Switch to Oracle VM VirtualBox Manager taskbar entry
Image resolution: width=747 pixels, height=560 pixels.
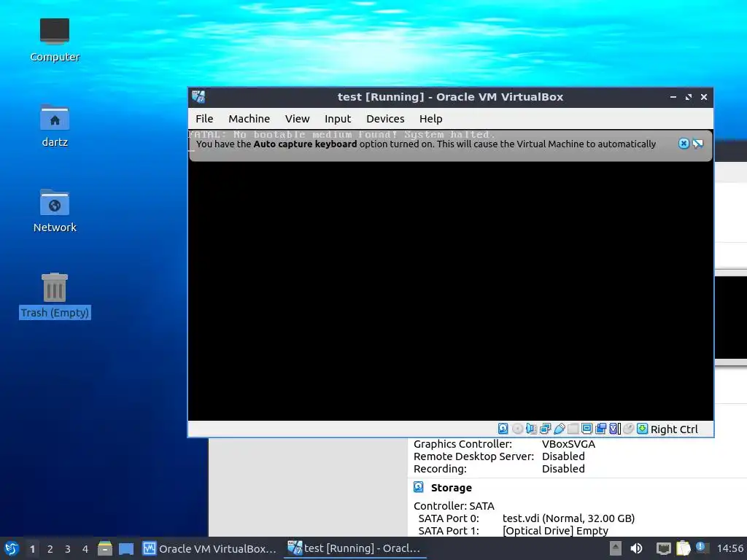coord(210,548)
